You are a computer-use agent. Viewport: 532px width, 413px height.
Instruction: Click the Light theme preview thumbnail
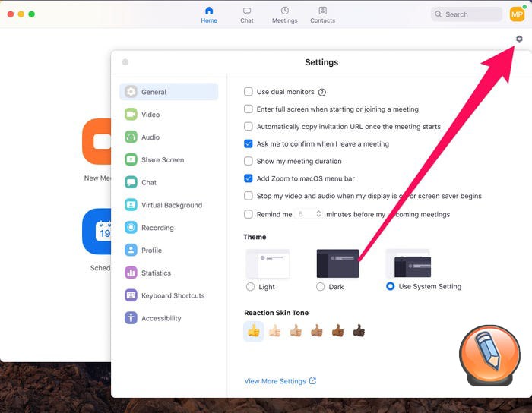[x=268, y=263]
